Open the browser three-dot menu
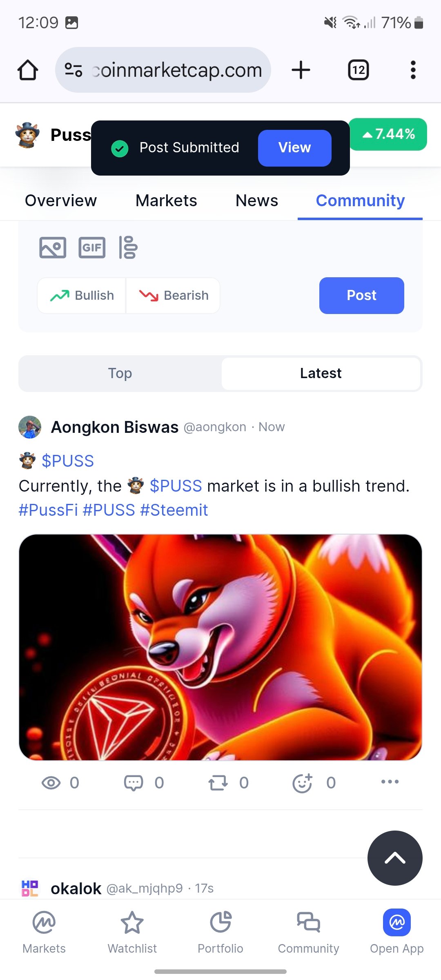This screenshot has height=980, width=441. pyautogui.click(x=413, y=70)
